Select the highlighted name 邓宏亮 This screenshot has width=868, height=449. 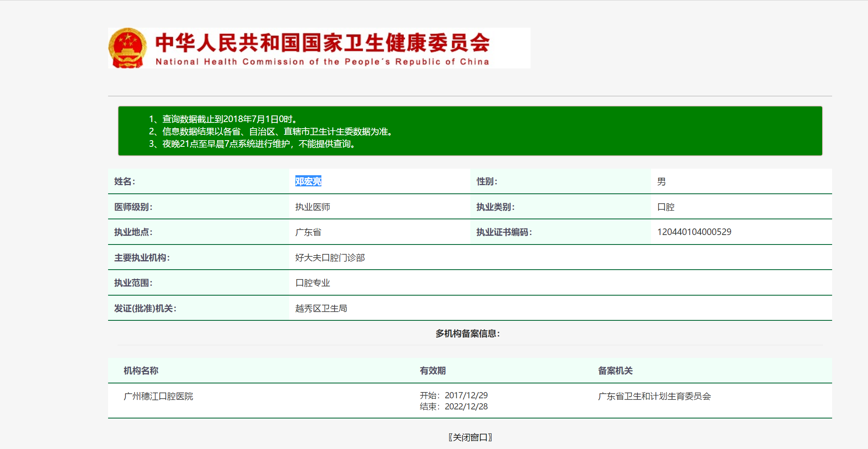[308, 181]
